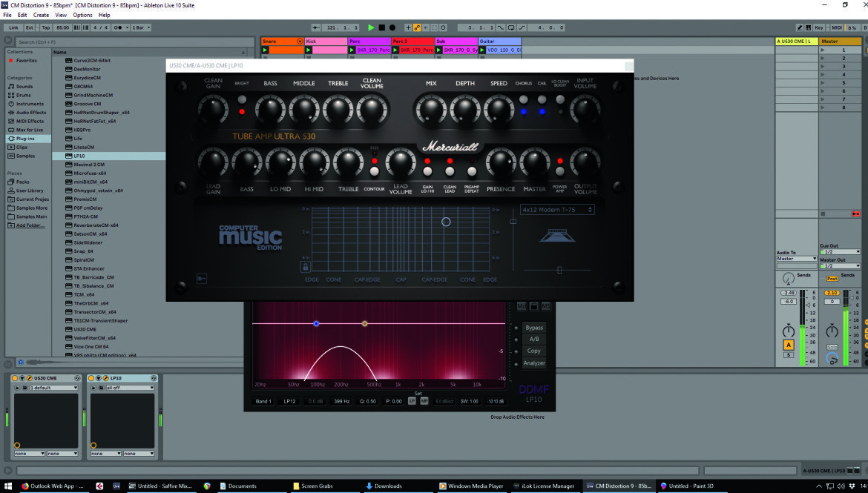The image size is (868, 493).
Task: Click the lock icon on cabinet grid
Action: pos(305,267)
